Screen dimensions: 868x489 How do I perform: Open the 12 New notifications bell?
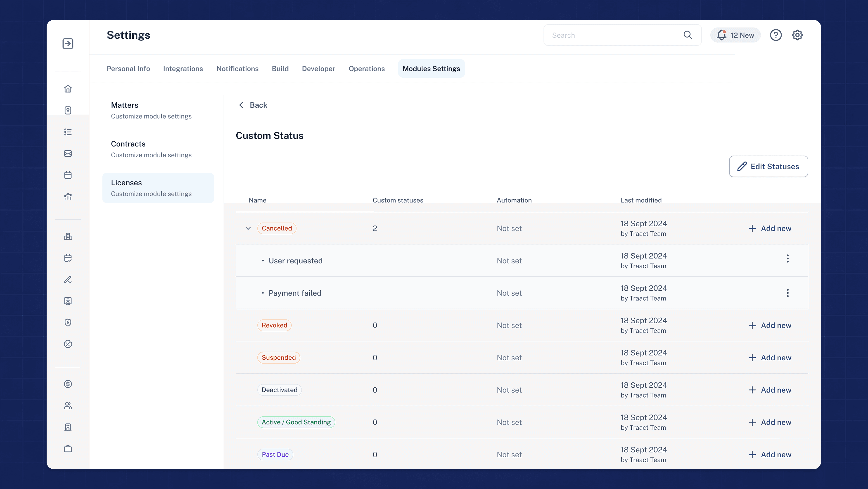point(735,35)
